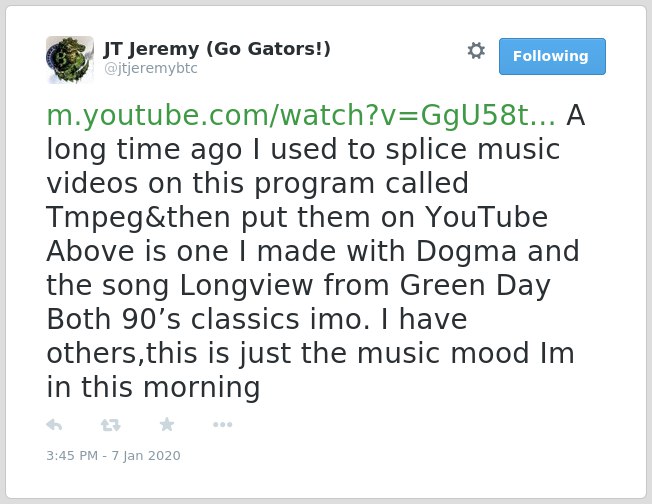Share the tweet using the retweet arrows
Viewport: 652px width, 504px height.
[111, 425]
